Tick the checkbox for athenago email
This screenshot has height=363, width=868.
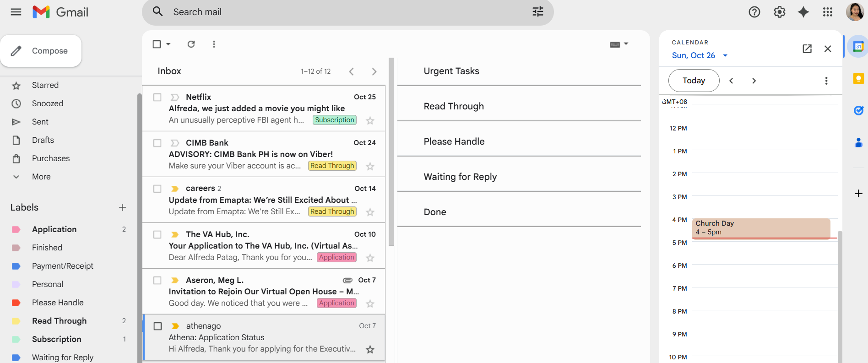tap(157, 326)
